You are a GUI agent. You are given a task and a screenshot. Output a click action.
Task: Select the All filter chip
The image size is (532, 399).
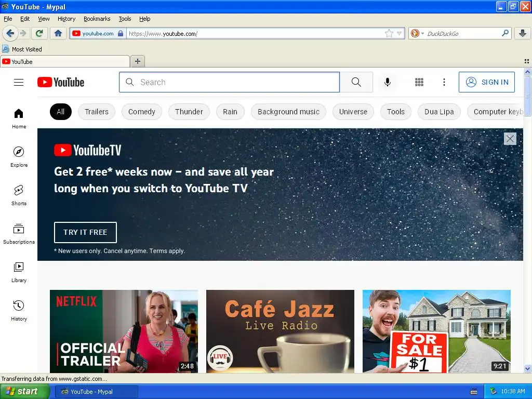(60, 112)
